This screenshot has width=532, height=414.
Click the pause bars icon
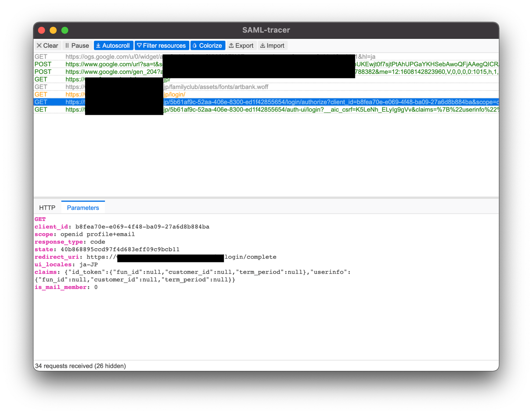67,46
